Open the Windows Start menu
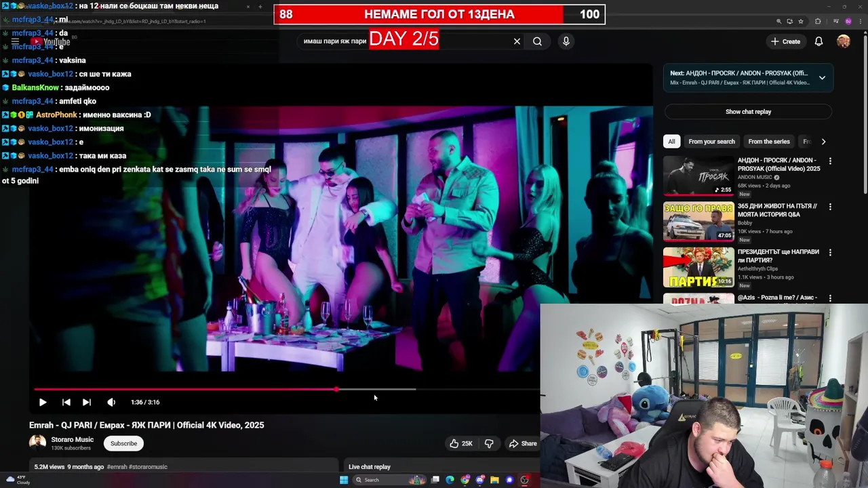The width and height of the screenshot is (868, 488). [344, 480]
